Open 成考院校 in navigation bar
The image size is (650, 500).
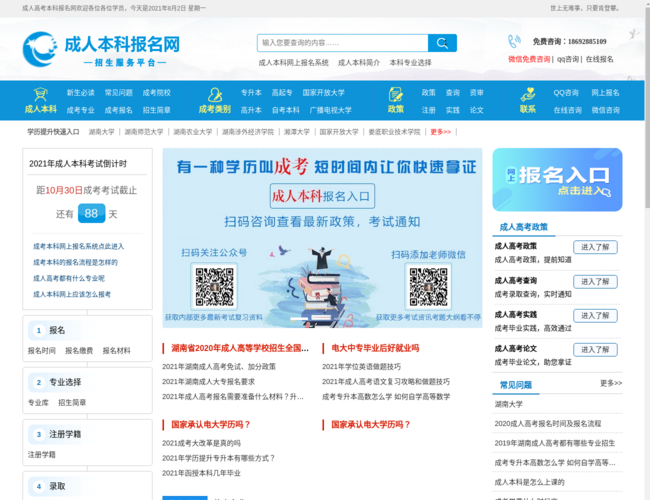point(157,93)
